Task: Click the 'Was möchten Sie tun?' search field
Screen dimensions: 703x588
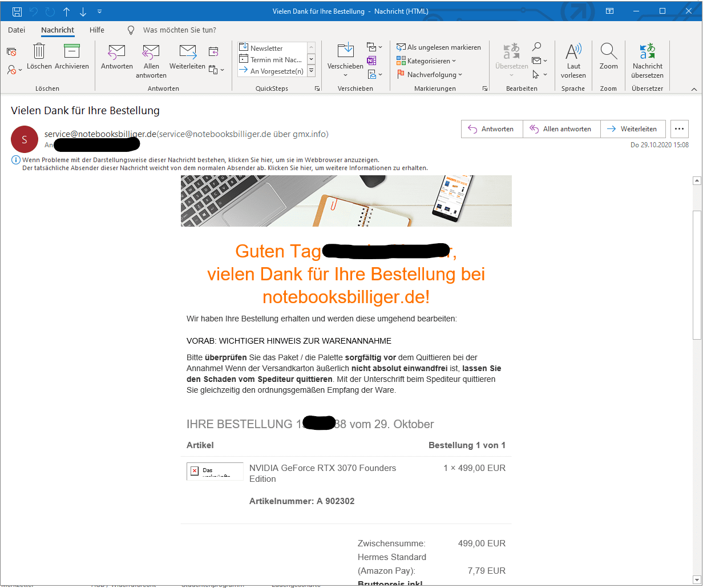Action: pyautogui.click(x=179, y=30)
